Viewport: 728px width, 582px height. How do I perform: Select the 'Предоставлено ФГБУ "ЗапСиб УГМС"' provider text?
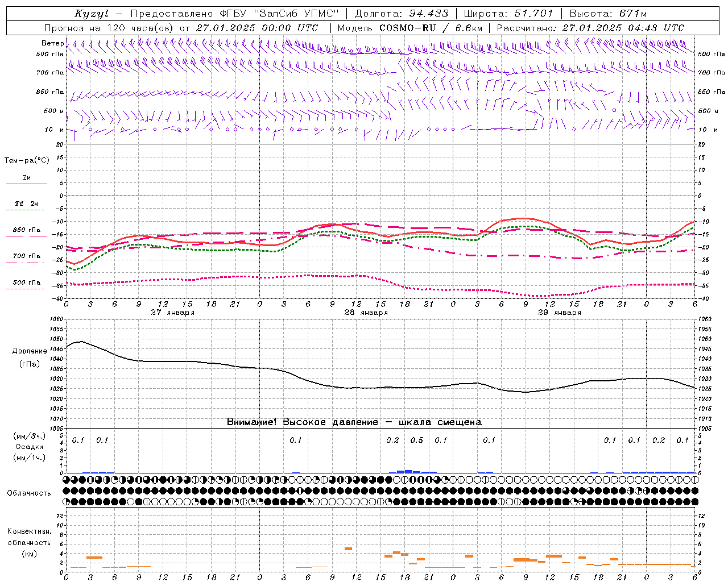(235, 14)
